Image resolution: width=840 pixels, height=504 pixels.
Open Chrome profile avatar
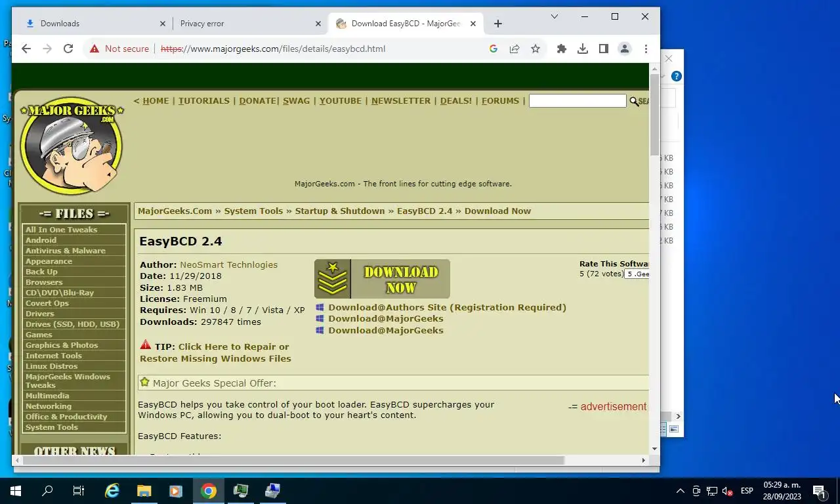[x=625, y=49]
